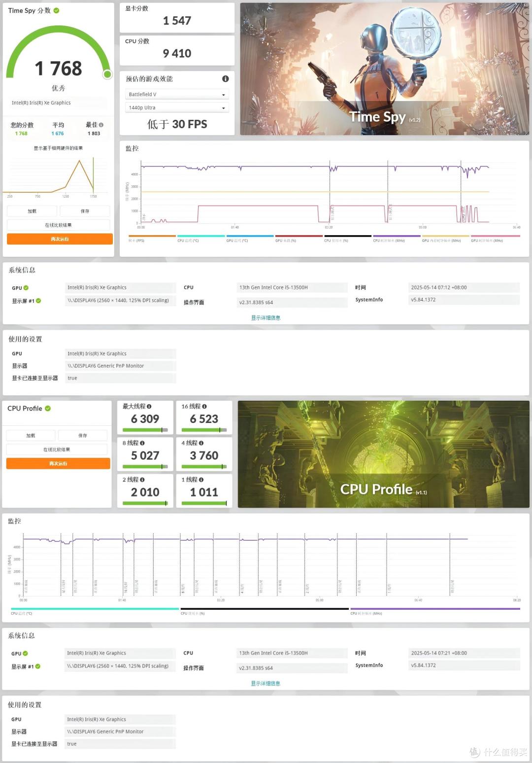This screenshot has width=532, height=763.
Task: Click the info icon next to 最佳
Action: (x=101, y=125)
